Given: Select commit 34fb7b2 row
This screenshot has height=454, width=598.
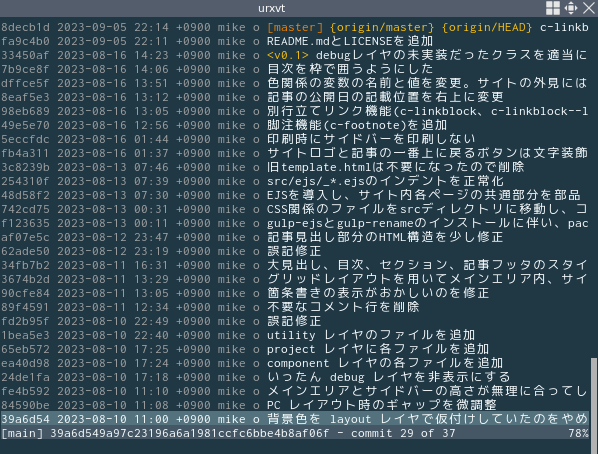Looking at the screenshot, I should point(294,265).
